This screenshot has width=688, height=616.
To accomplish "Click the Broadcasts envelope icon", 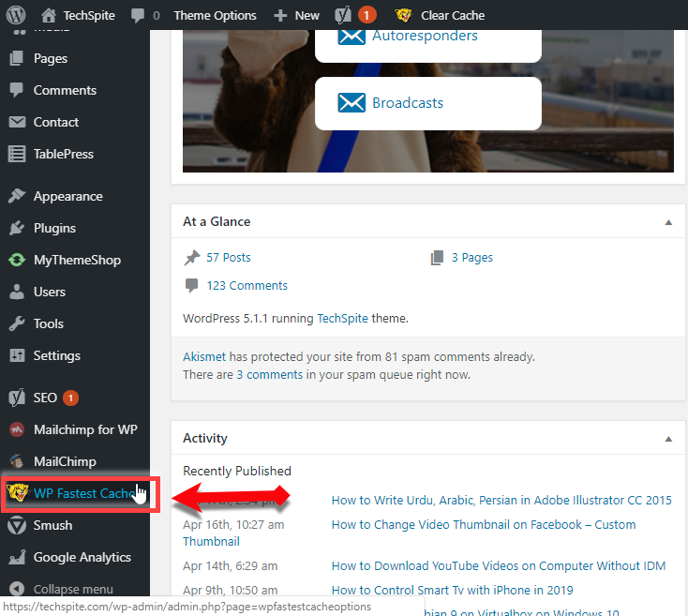I will point(351,103).
